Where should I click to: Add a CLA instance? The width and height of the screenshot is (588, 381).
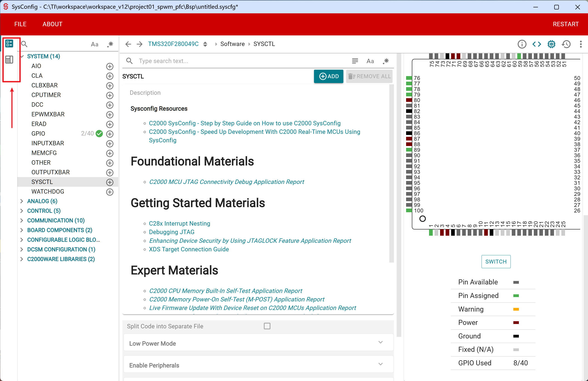pos(110,76)
